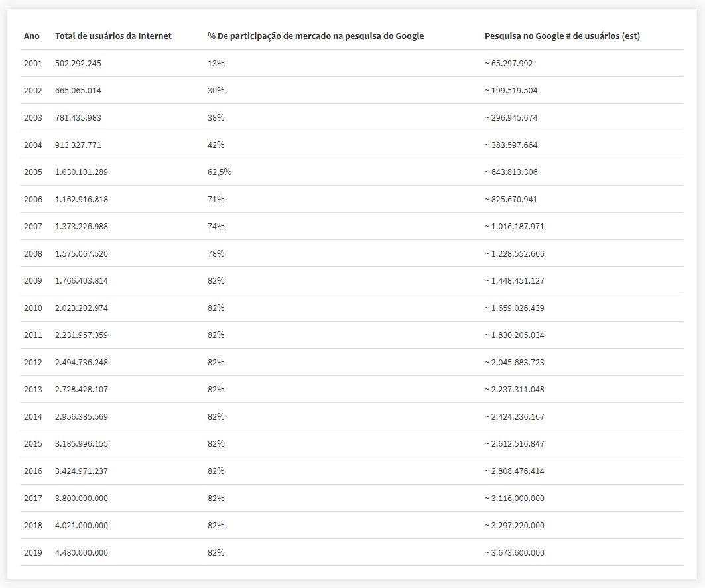705x588 pixels.
Task: Select the value 3.185.996.155
Action: (82, 444)
